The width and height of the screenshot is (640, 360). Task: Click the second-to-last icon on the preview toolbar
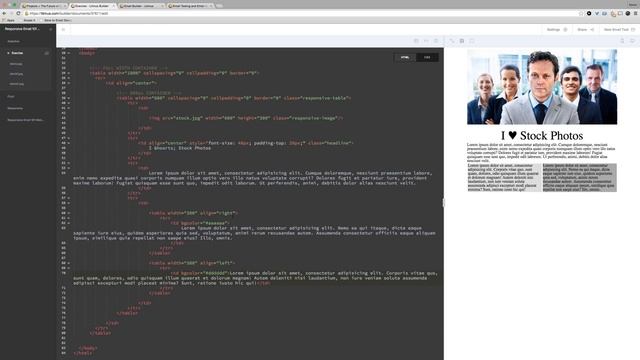pos(622,41)
